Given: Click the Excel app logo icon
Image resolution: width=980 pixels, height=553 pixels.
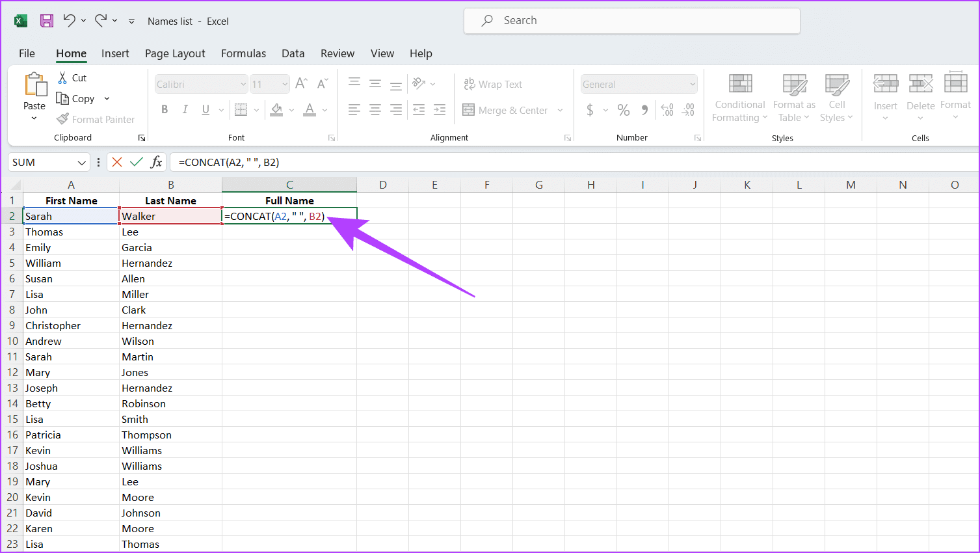Looking at the screenshot, I should point(21,21).
